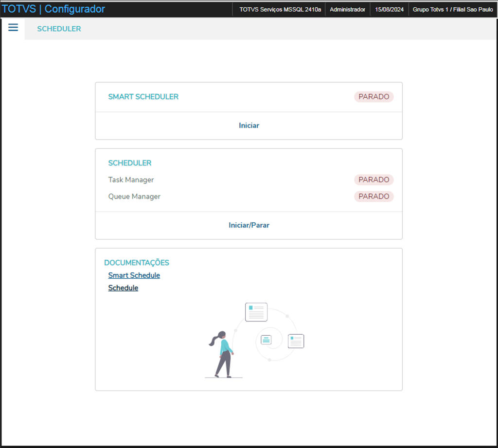The image size is (498, 448).
Task: Select the SCHEDULER breadcrumb title
Action: tap(59, 29)
